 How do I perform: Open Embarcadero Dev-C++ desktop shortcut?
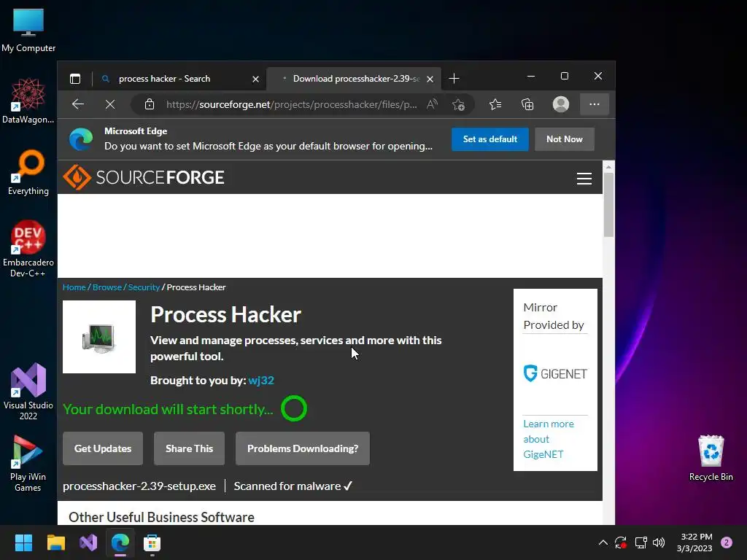point(28,249)
